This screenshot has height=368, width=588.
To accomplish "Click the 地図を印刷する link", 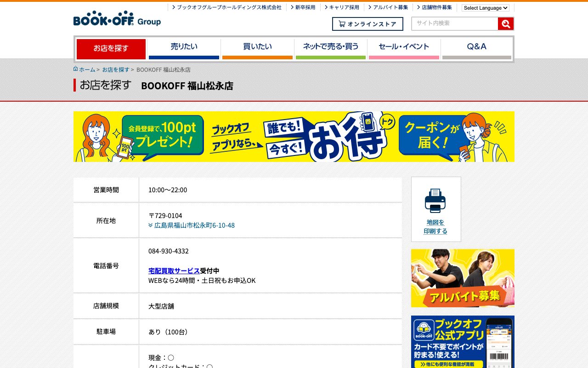I will tap(435, 227).
